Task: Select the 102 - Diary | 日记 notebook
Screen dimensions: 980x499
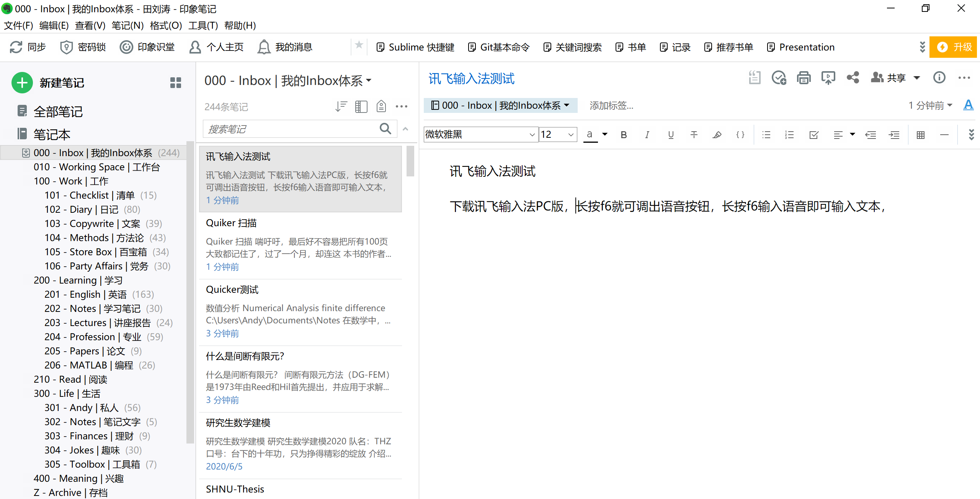Action: point(93,209)
